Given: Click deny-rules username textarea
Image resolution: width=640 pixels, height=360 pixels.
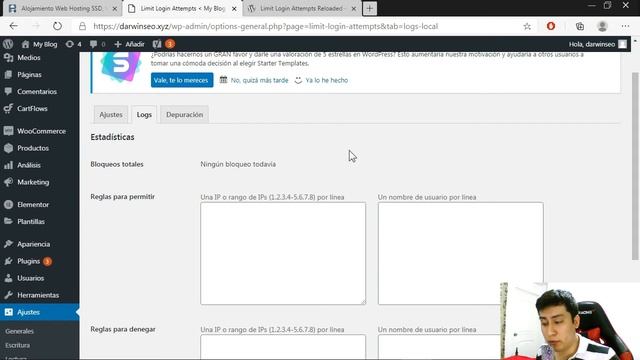Looking at the screenshot, I should point(439,347).
